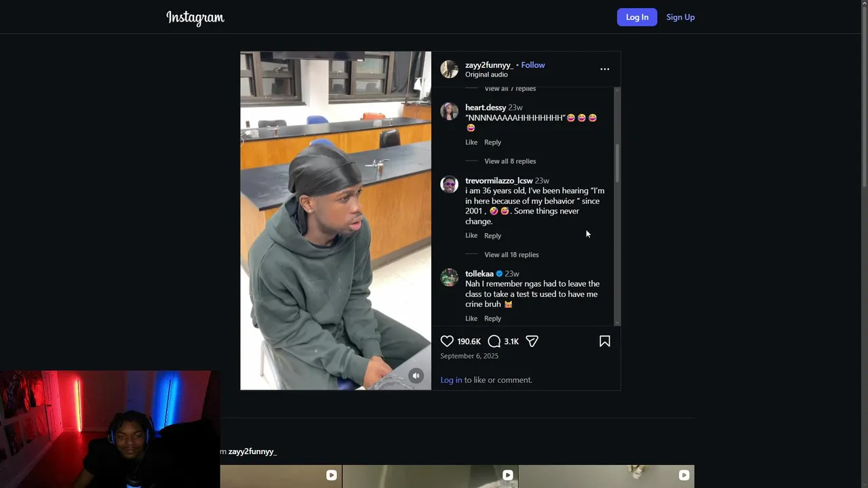Click tollekaa's profile avatar

(x=450, y=277)
